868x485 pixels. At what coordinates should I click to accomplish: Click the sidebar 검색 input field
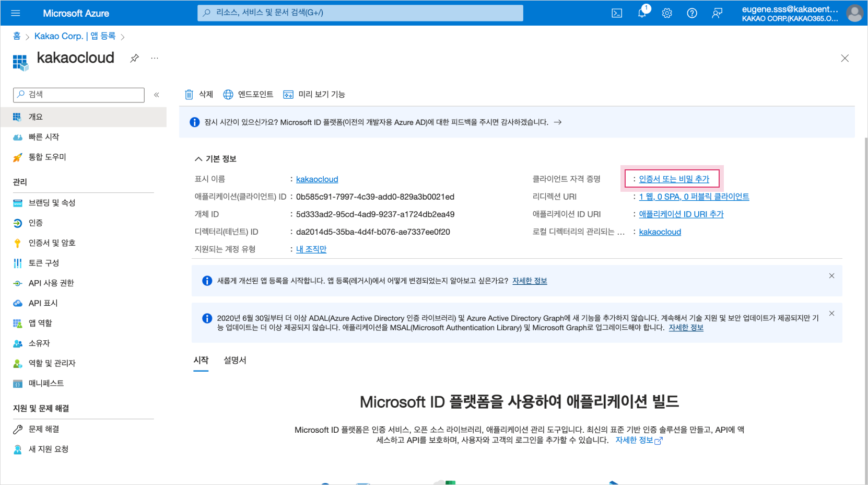pyautogui.click(x=79, y=95)
